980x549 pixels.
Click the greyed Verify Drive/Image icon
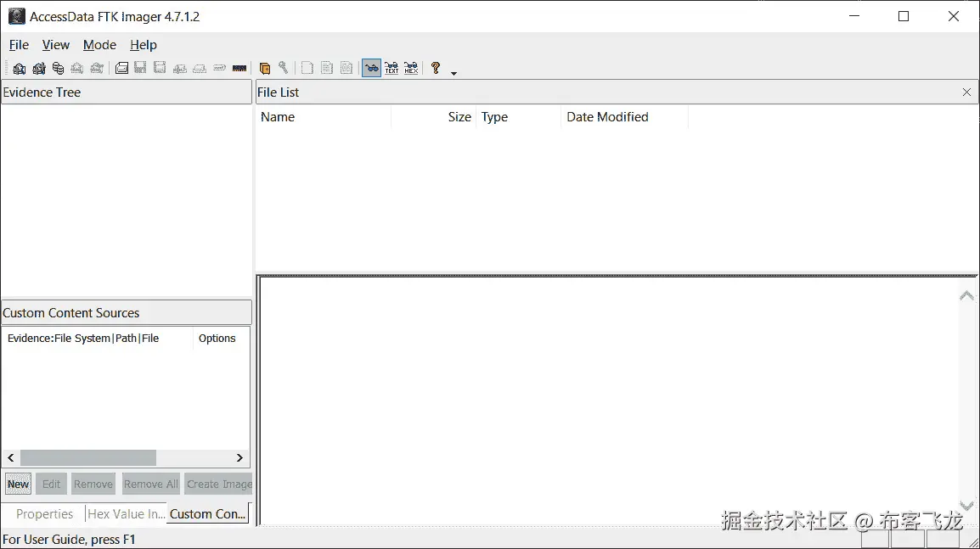pyautogui.click(x=219, y=68)
